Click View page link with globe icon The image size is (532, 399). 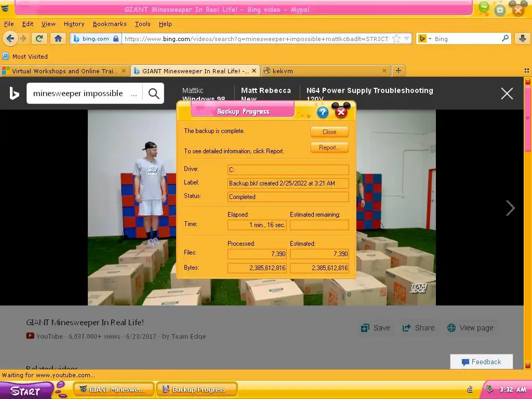click(471, 328)
